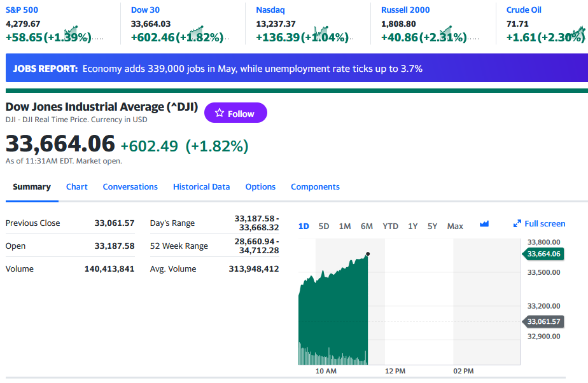Select the 5Y chart range
The height and width of the screenshot is (383, 588).
click(x=432, y=226)
